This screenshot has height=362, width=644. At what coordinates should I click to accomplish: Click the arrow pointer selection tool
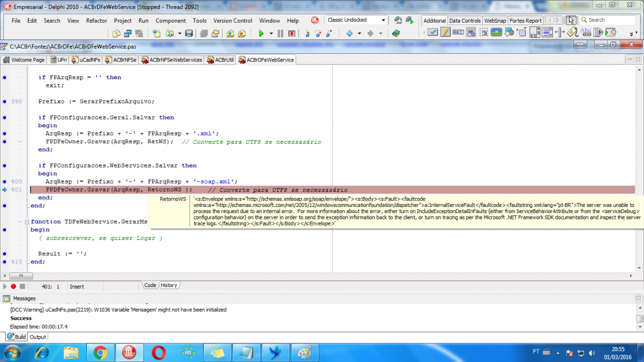[x=571, y=20]
